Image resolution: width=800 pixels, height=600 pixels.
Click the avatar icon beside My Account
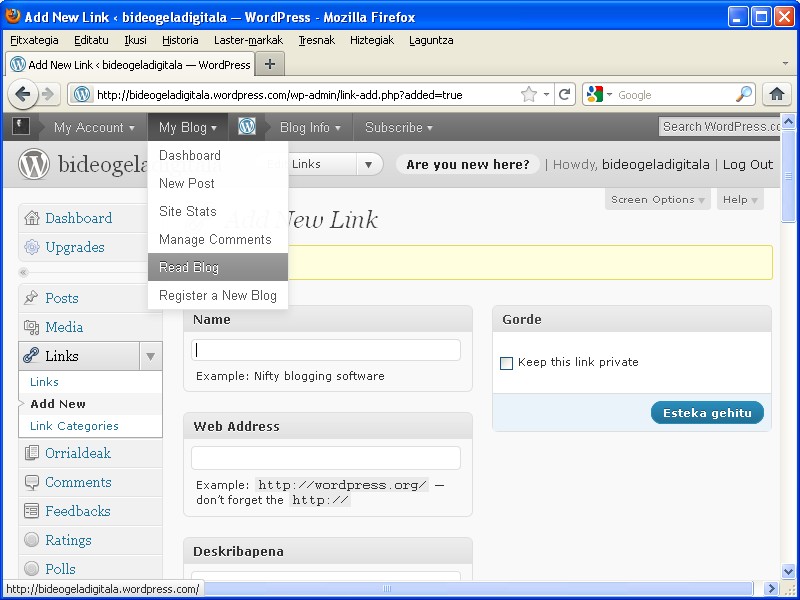point(21,126)
